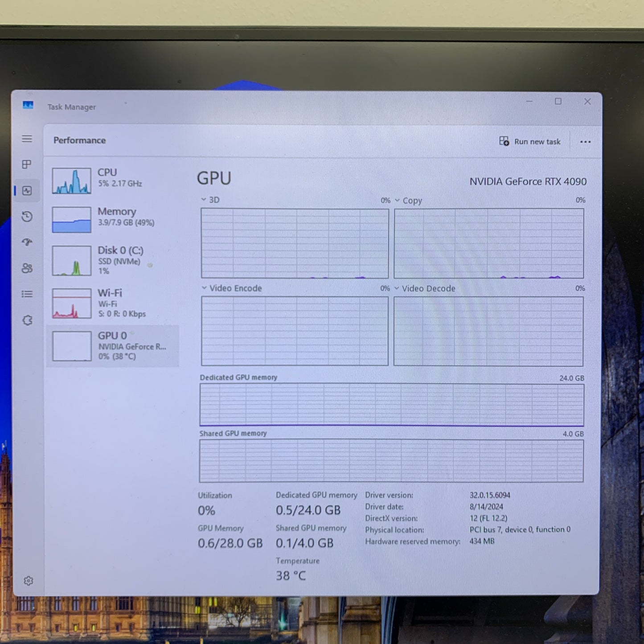The width and height of the screenshot is (644, 644).
Task: Click the Run new task button
Action: coord(530,141)
